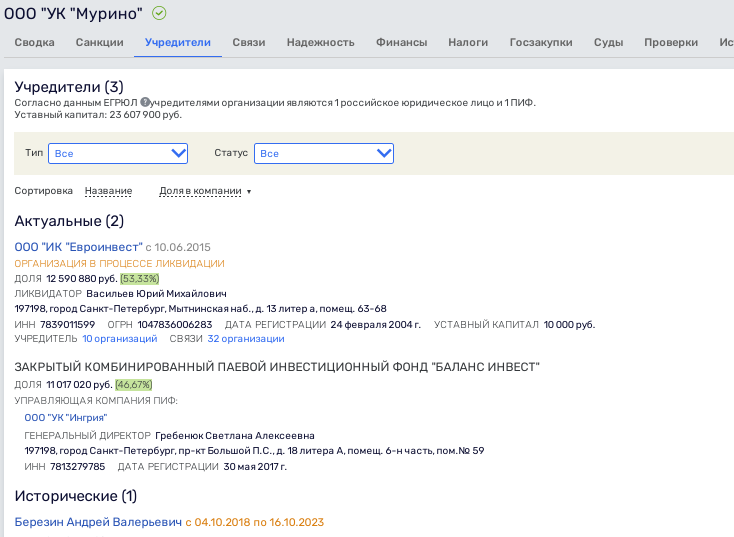Image resolution: width=734 pixels, height=537 pixels.
Task: Open the 10 организаций founder link
Action: (x=120, y=338)
